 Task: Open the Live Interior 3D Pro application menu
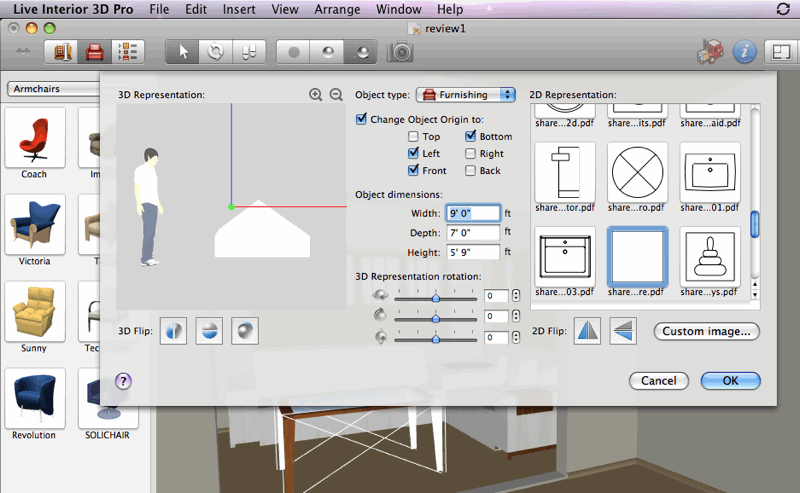tap(73, 9)
